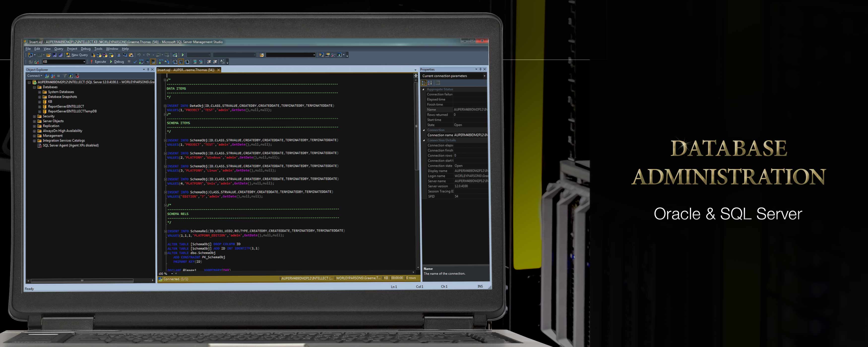Select the Replication folder
This screenshot has width=868, height=347.
click(x=51, y=126)
